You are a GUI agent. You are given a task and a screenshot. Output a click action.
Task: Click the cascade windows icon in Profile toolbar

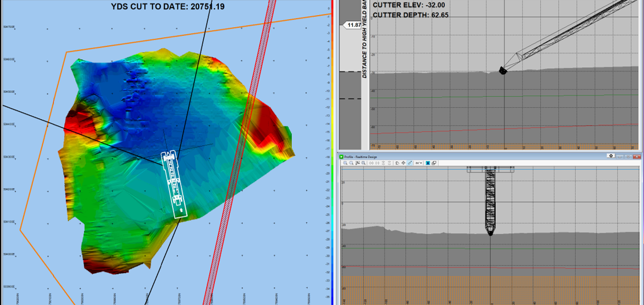coord(434,163)
